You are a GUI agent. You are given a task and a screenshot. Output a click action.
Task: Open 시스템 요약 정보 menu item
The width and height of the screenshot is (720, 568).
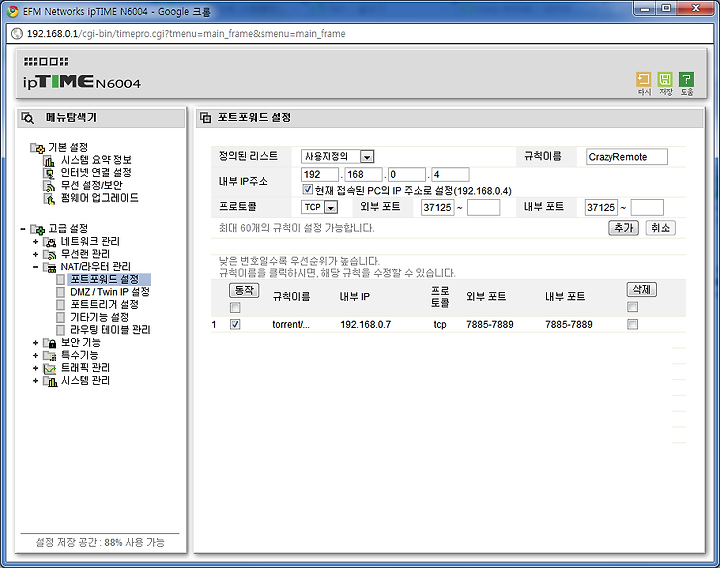click(96, 160)
